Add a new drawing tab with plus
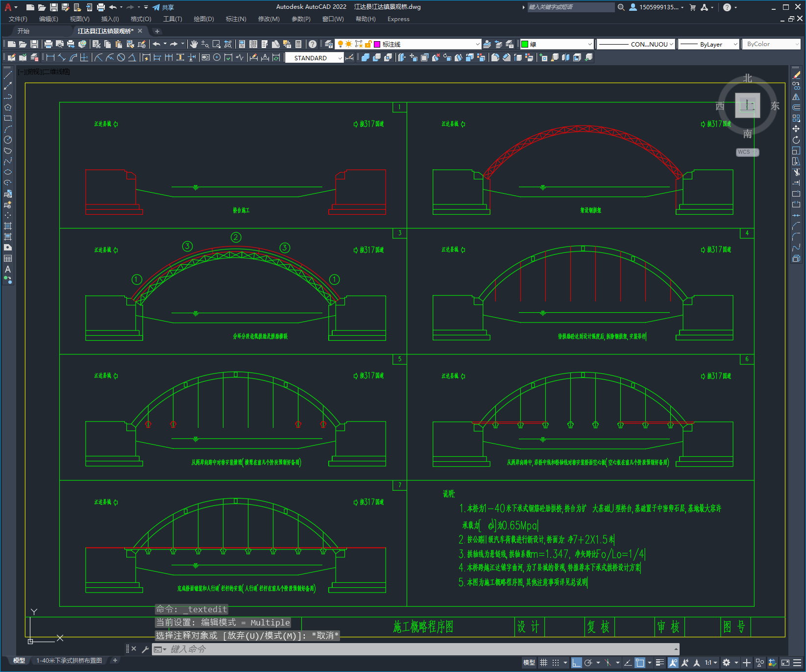 pos(157,31)
